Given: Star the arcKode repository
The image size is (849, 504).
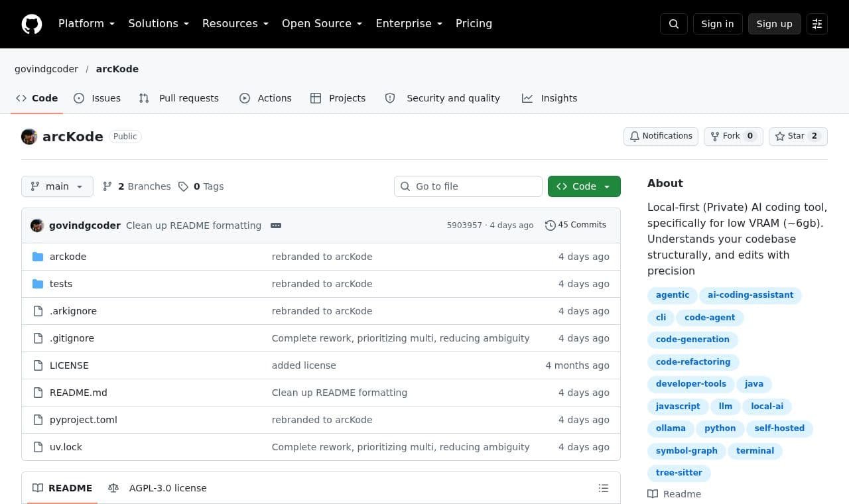Looking at the screenshot, I should pos(798,136).
